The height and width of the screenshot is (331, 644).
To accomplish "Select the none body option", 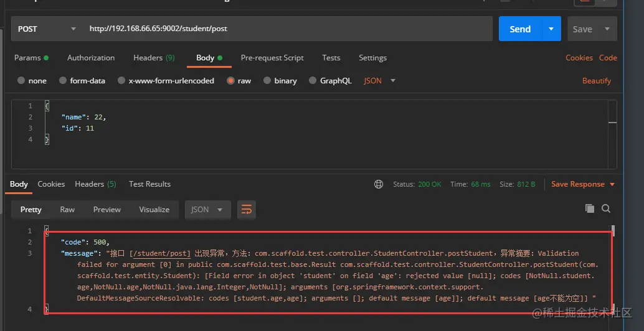I will [x=32, y=81].
